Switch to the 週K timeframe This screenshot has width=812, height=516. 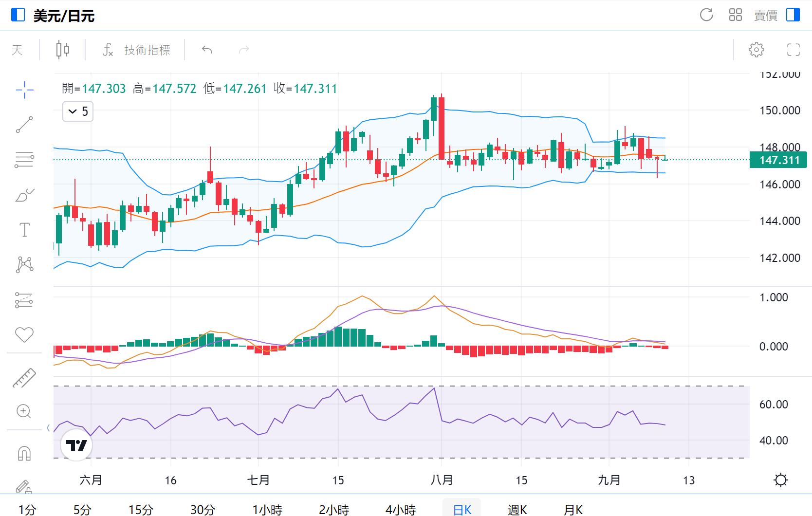(x=517, y=510)
